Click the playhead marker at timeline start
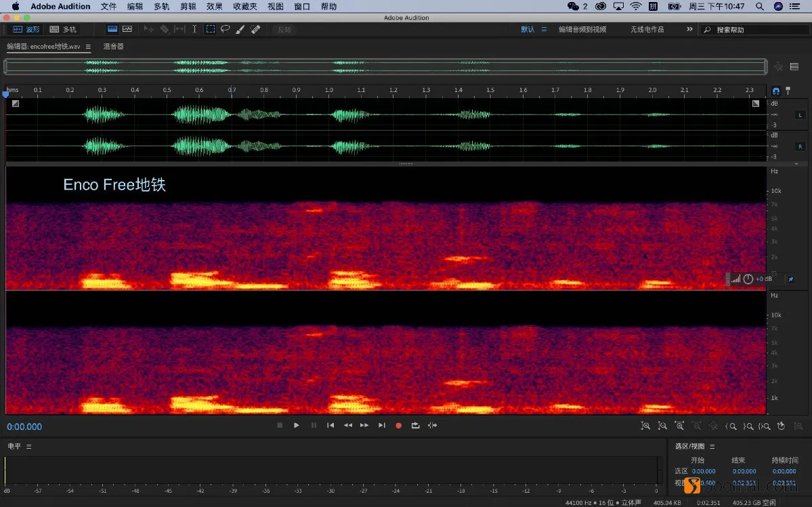This screenshot has height=507, width=812. tap(5, 94)
